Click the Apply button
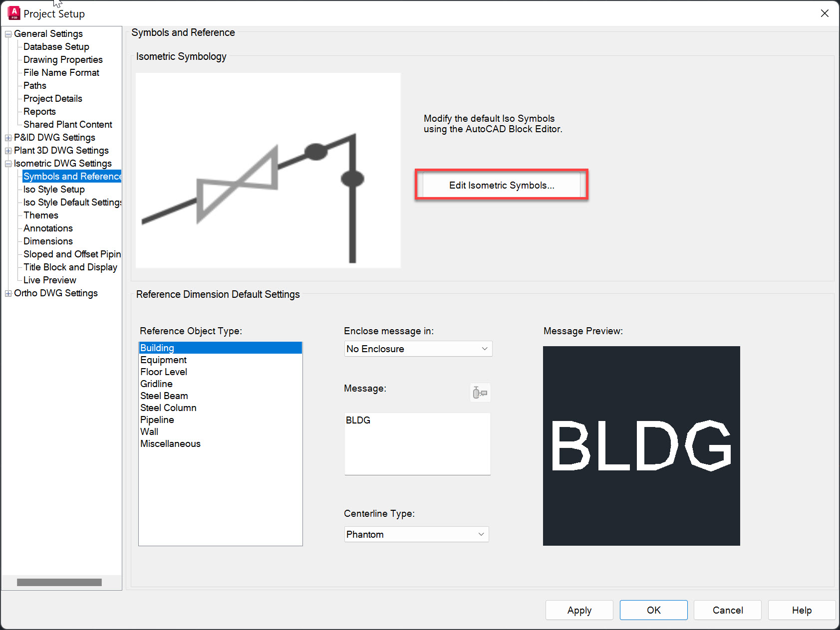 click(x=579, y=610)
